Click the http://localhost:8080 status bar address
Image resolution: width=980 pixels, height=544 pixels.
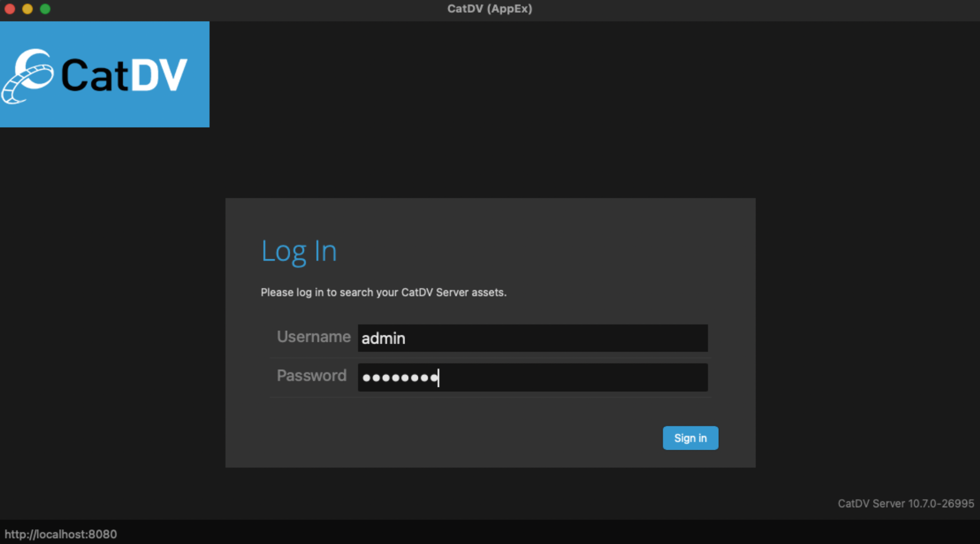tap(61, 534)
